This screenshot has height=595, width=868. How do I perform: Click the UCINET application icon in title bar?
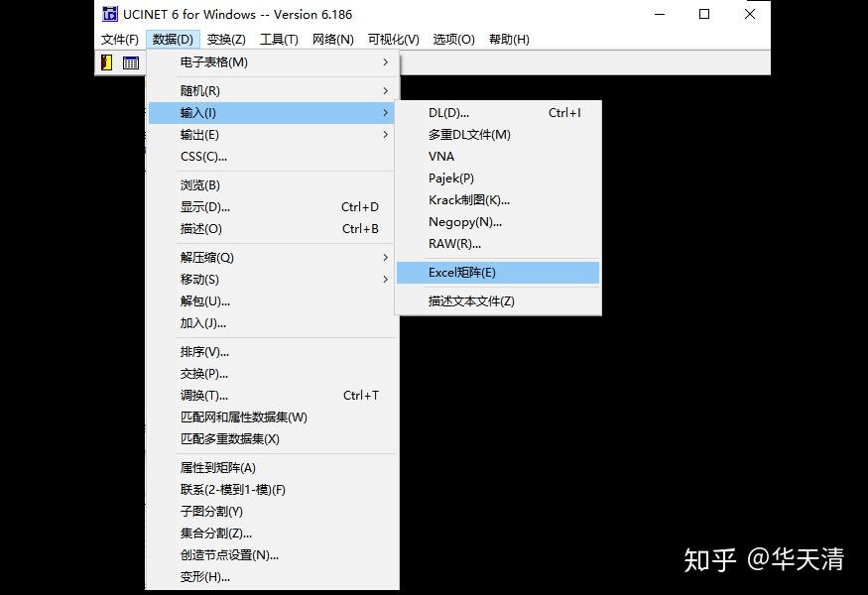click(x=109, y=14)
